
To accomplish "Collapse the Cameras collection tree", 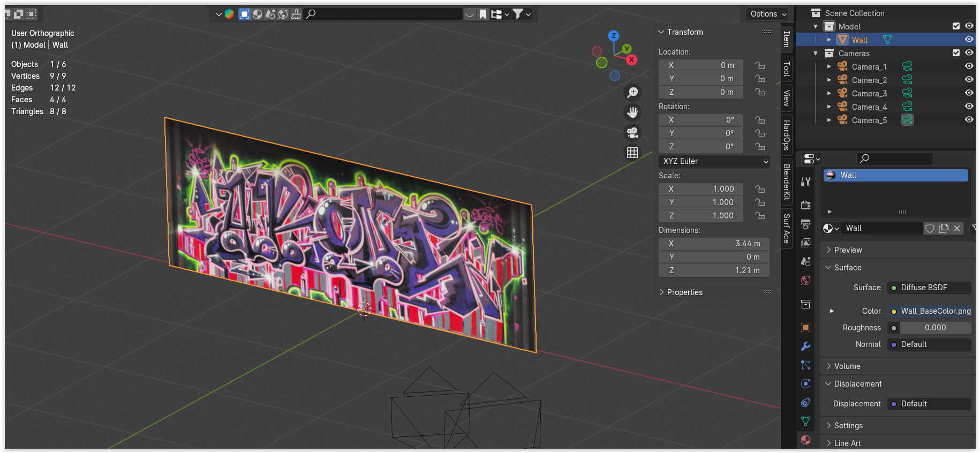I will pos(816,53).
